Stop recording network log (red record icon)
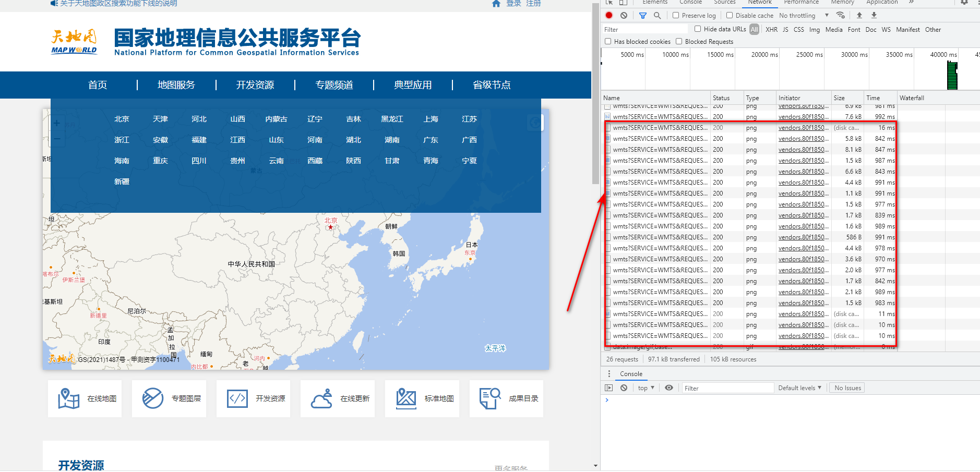Viewport: 980px width, 472px height. (x=608, y=15)
